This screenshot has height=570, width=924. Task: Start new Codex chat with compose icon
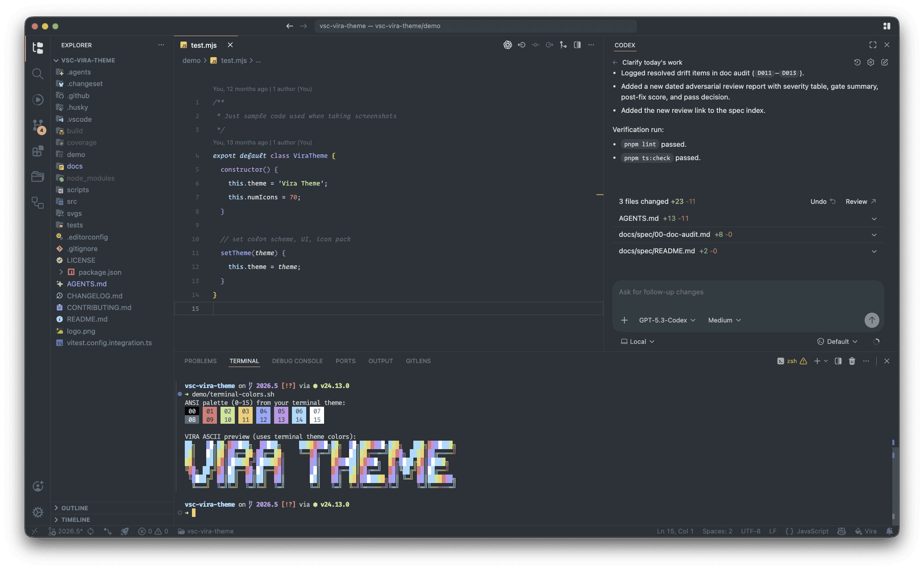[x=884, y=62]
